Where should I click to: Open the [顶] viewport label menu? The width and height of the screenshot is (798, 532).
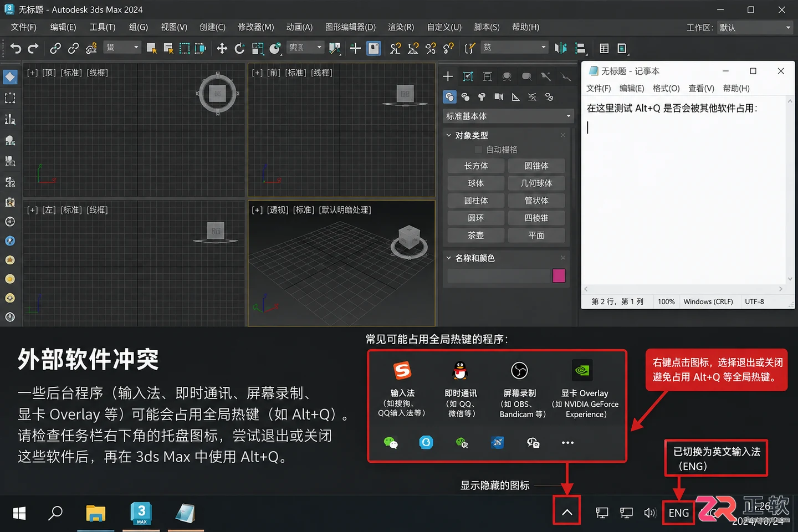coord(49,73)
